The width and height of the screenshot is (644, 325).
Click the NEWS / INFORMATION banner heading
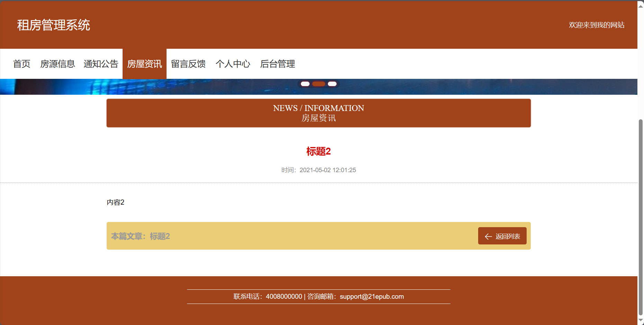319,108
